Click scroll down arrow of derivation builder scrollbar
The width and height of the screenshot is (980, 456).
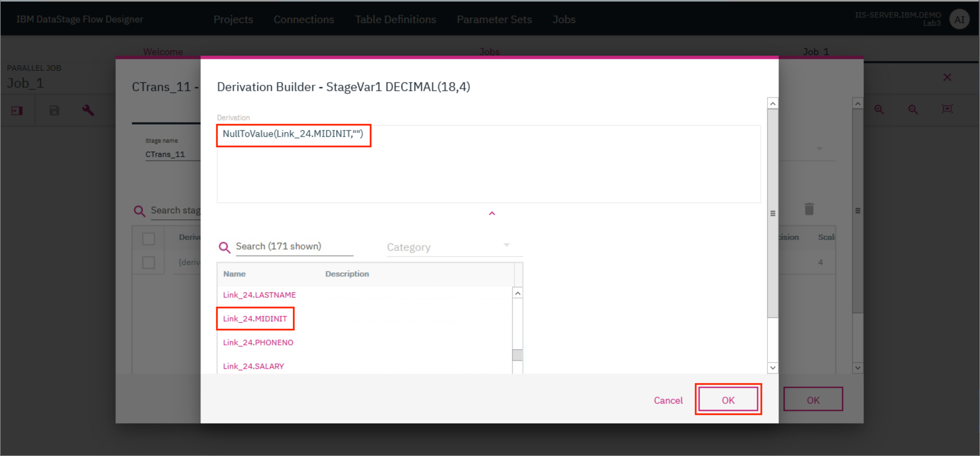tap(772, 367)
